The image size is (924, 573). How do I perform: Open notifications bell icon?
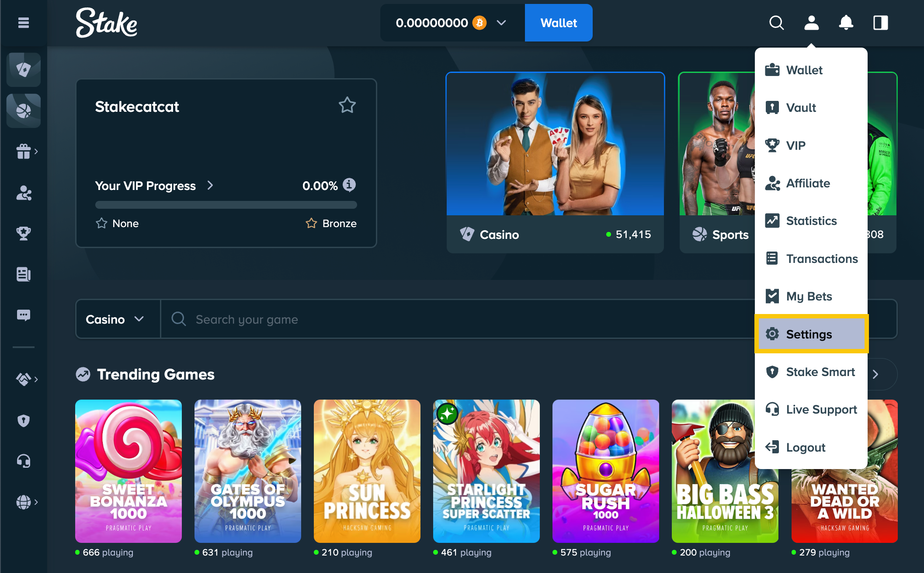[846, 23]
